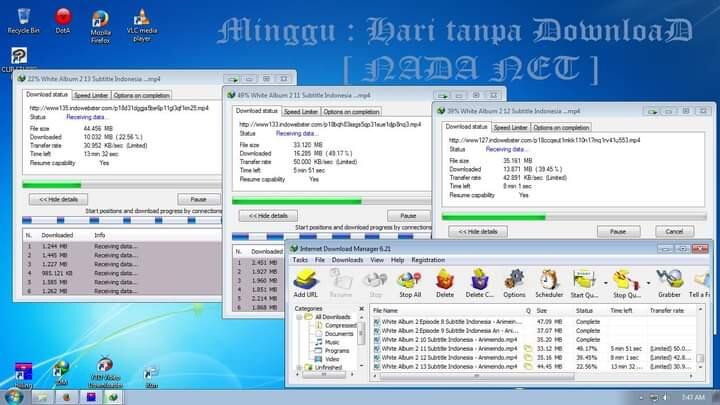Click the Add URL toolbar icon
This screenshot has width=720, height=405.
tap(305, 283)
